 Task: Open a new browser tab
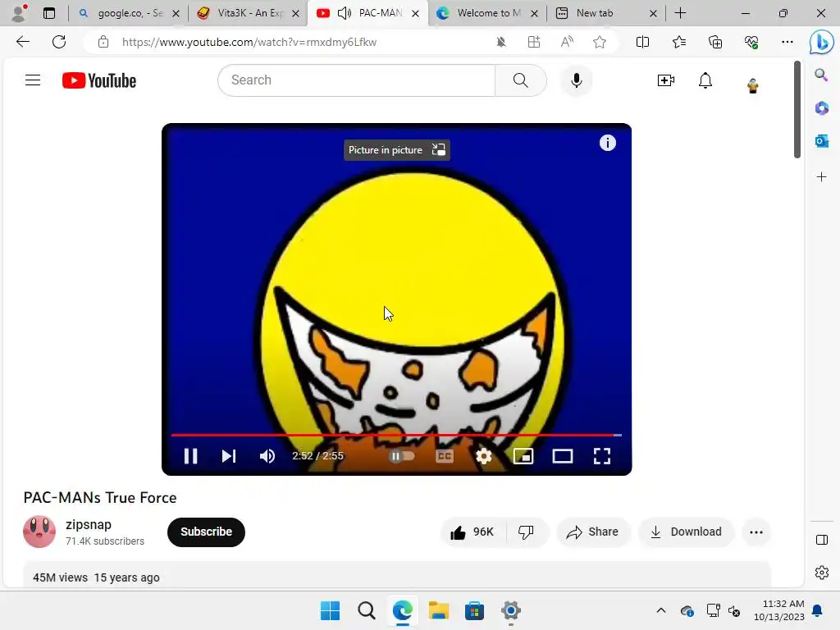[x=680, y=13]
